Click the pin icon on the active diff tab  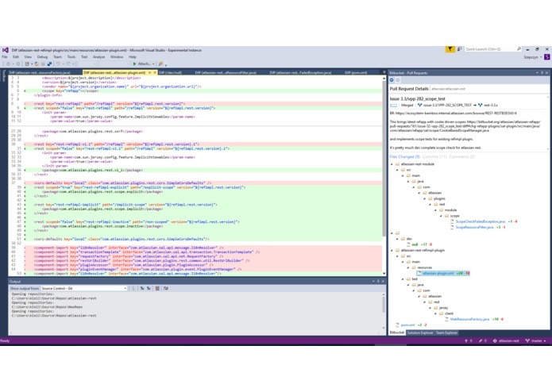click(149, 72)
